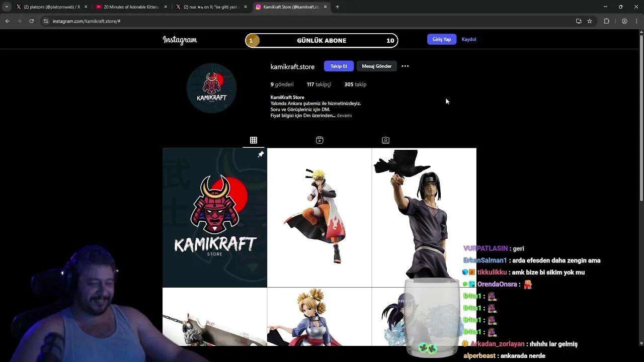The width and height of the screenshot is (644, 362).
Task: Close the Adorable Kittens YouTube tab
Action: point(166,7)
